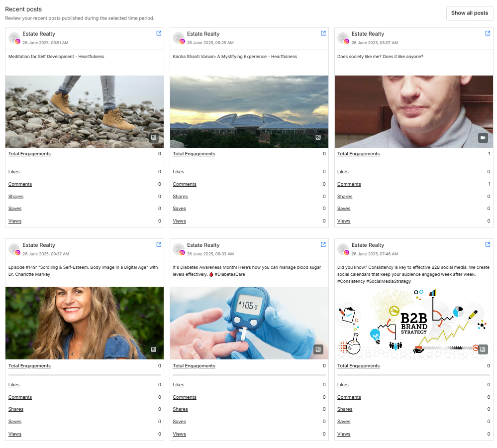
Task: Open Views metric on B2B Consistency post
Action: pos(344,434)
